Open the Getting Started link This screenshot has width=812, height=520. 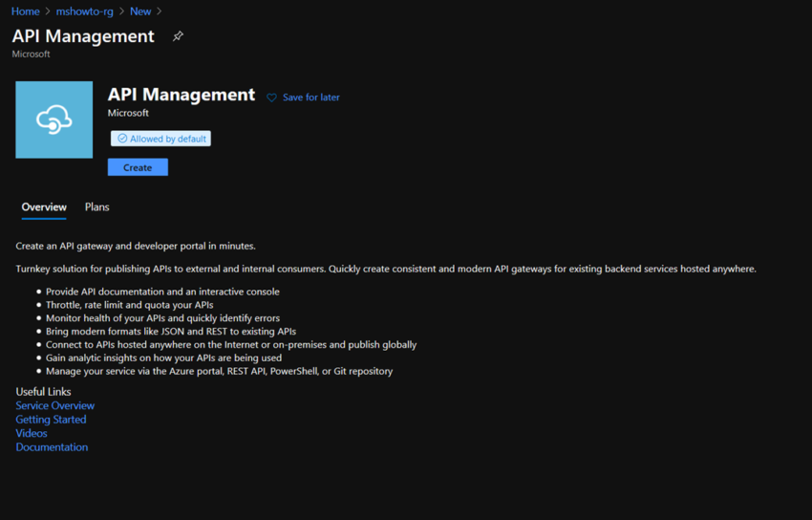(51, 420)
